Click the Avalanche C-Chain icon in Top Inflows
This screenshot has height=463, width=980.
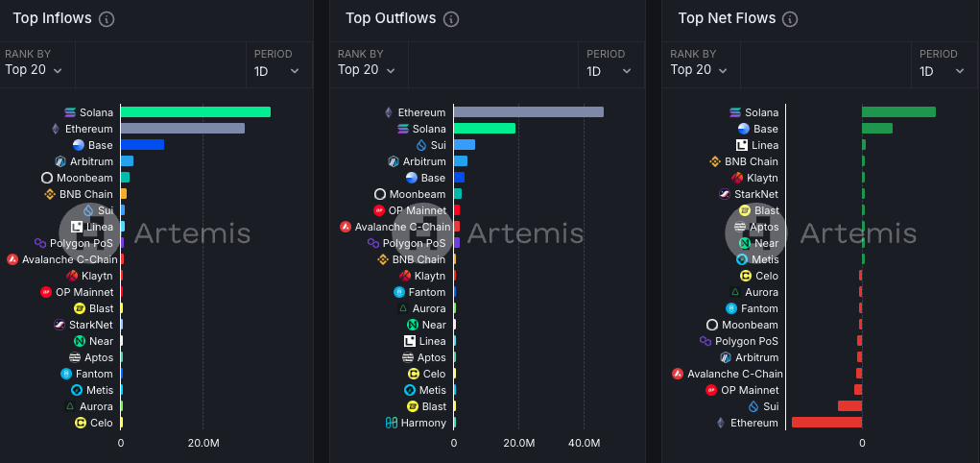[x=12, y=259]
